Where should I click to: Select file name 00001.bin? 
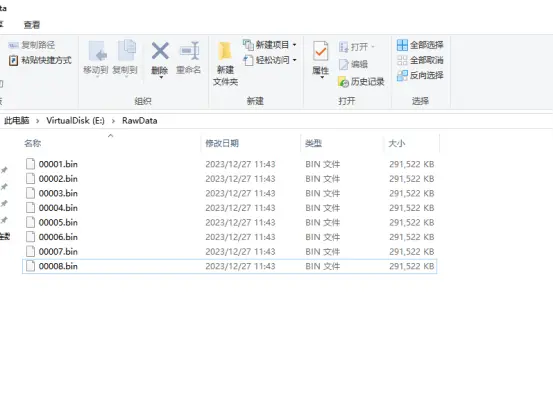[58, 164]
